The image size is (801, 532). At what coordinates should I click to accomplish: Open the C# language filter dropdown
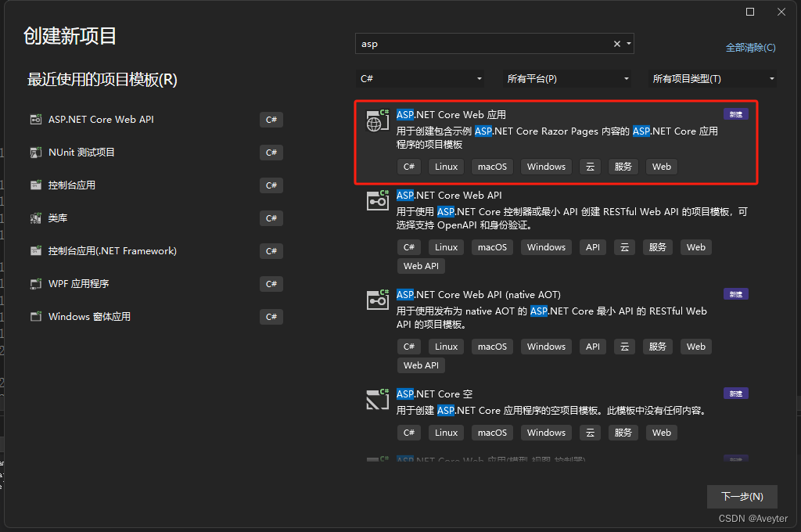(420, 79)
